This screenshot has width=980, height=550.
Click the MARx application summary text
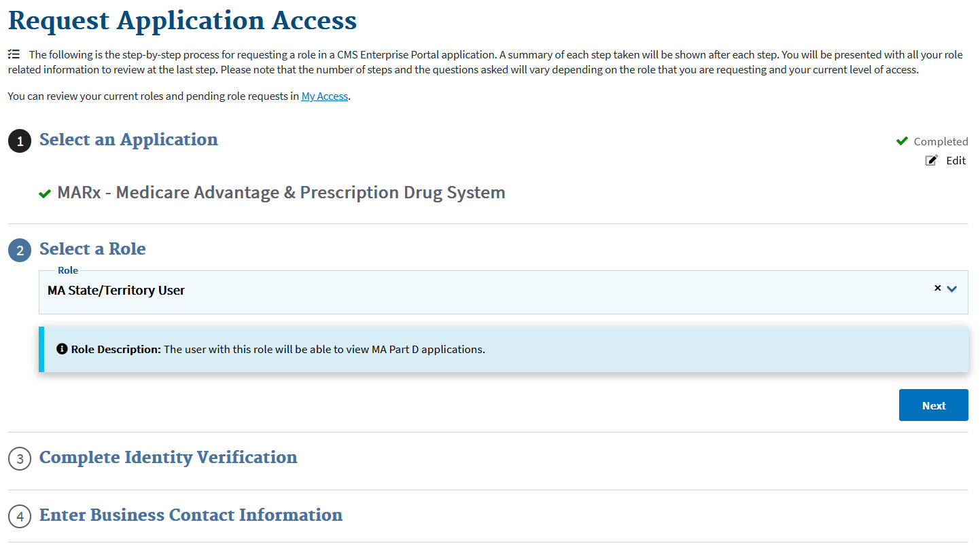(x=281, y=193)
